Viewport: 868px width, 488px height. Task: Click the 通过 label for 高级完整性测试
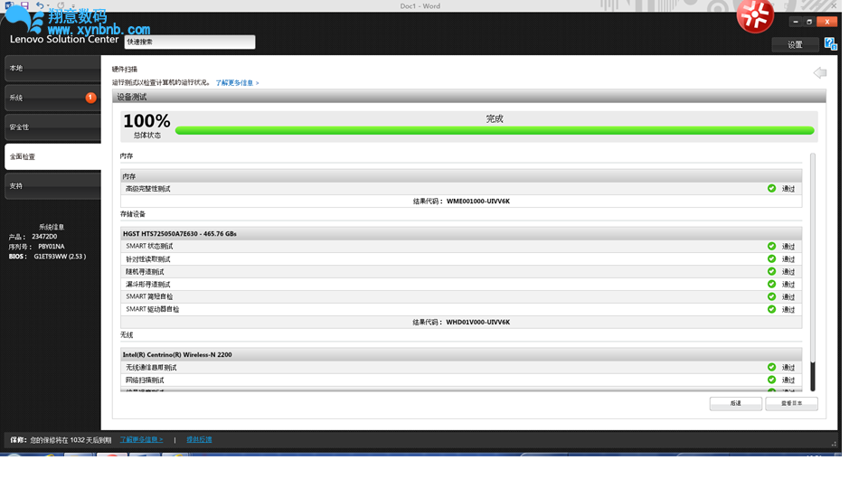pyautogui.click(x=788, y=189)
